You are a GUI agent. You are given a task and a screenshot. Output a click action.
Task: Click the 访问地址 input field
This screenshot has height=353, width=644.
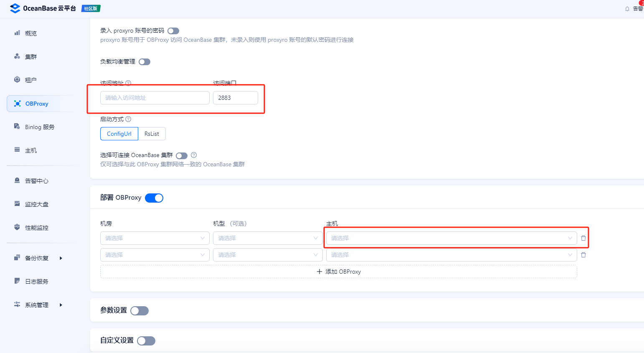click(155, 98)
